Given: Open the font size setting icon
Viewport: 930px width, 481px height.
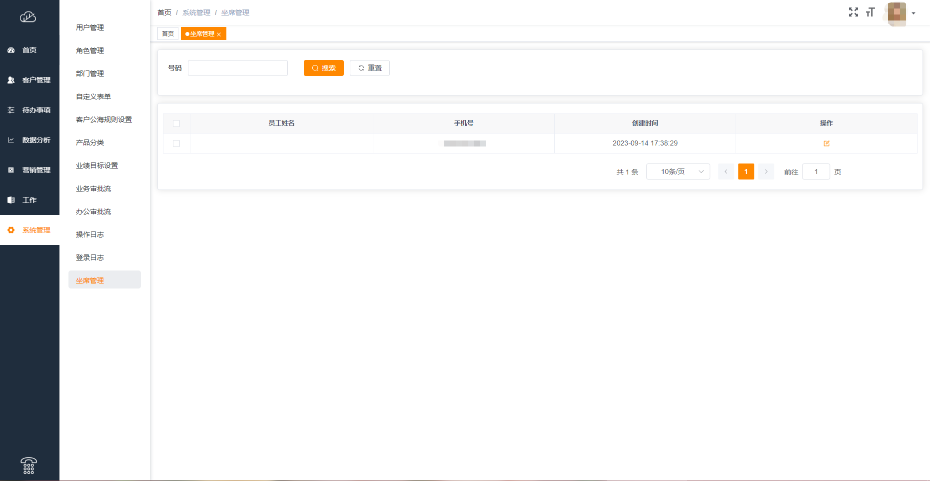Looking at the screenshot, I should click(870, 12).
